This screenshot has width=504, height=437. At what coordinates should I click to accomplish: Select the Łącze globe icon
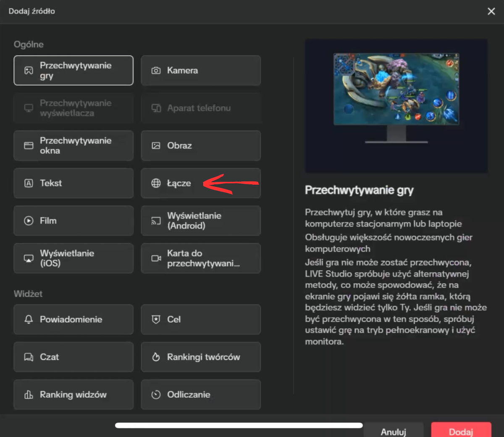coord(156,183)
